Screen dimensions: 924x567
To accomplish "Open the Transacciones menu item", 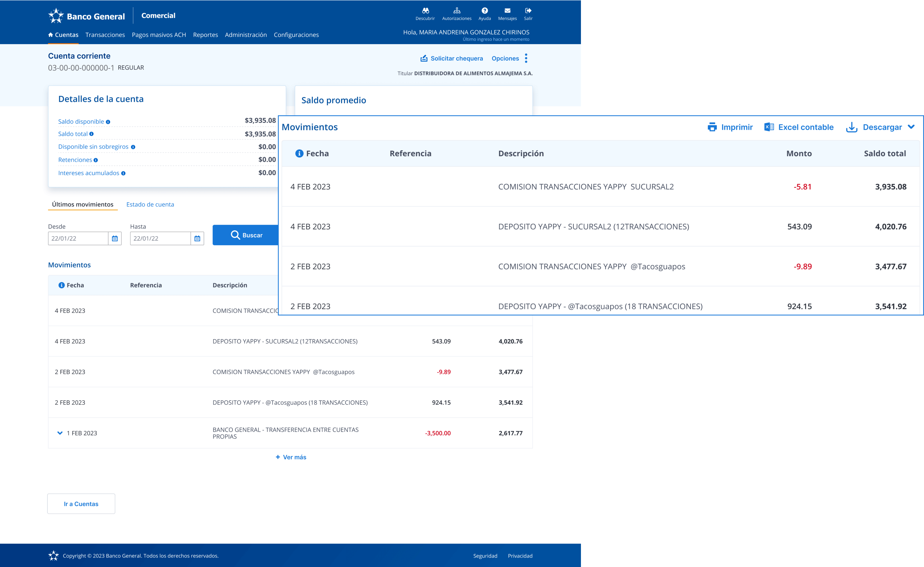I will click(105, 35).
